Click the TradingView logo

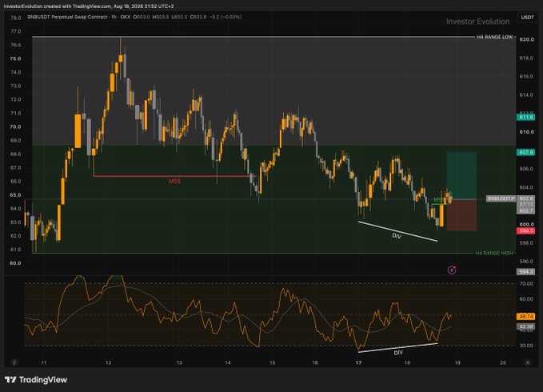coord(36,379)
